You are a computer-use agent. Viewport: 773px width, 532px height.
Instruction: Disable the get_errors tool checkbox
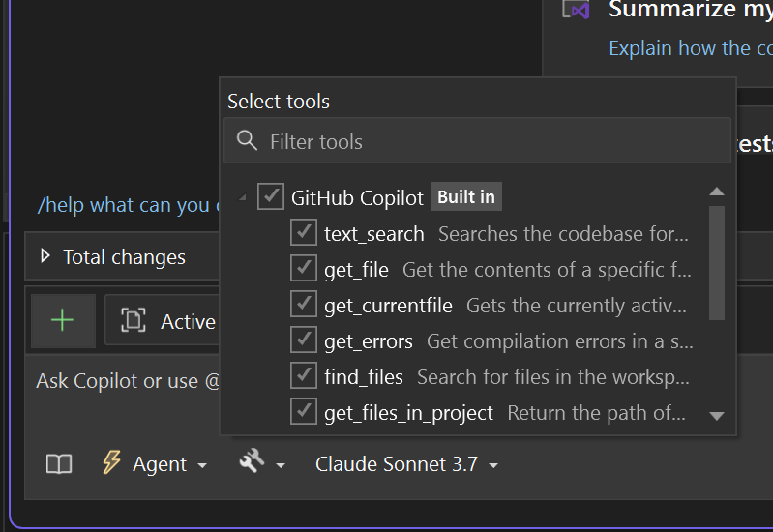(x=304, y=340)
